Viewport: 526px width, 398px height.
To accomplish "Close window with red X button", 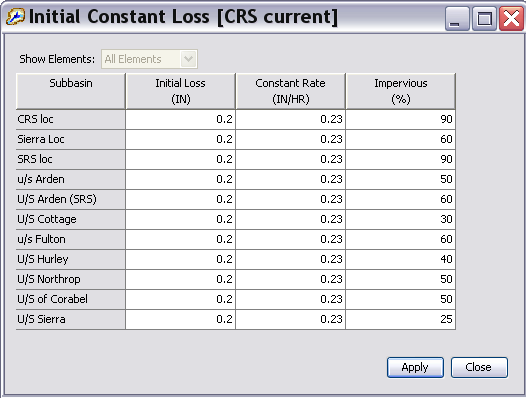I will pos(511,19).
